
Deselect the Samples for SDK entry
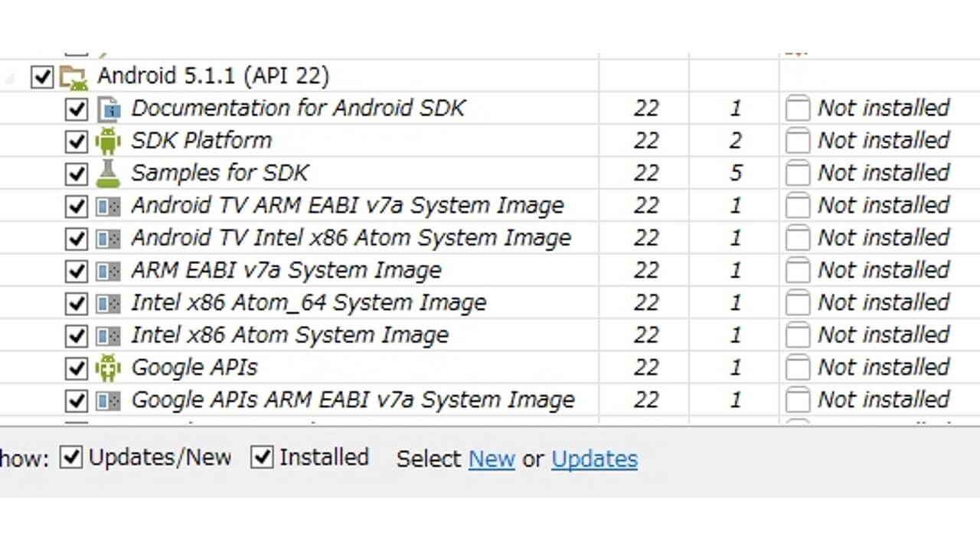pos(76,173)
